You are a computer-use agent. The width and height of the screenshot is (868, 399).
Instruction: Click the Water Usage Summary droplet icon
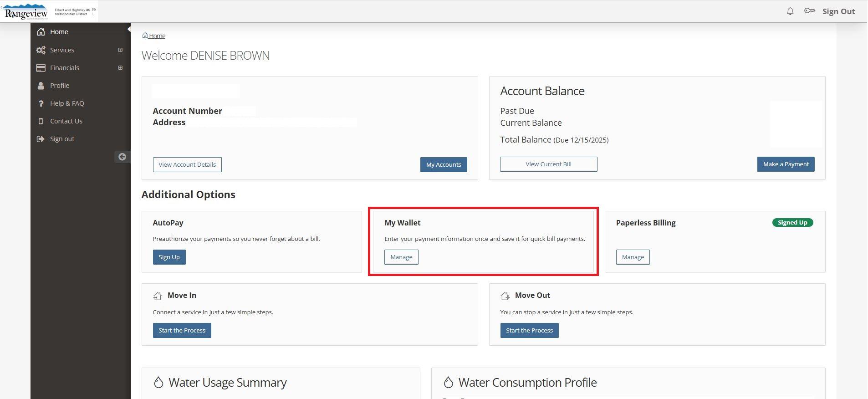[x=158, y=383]
